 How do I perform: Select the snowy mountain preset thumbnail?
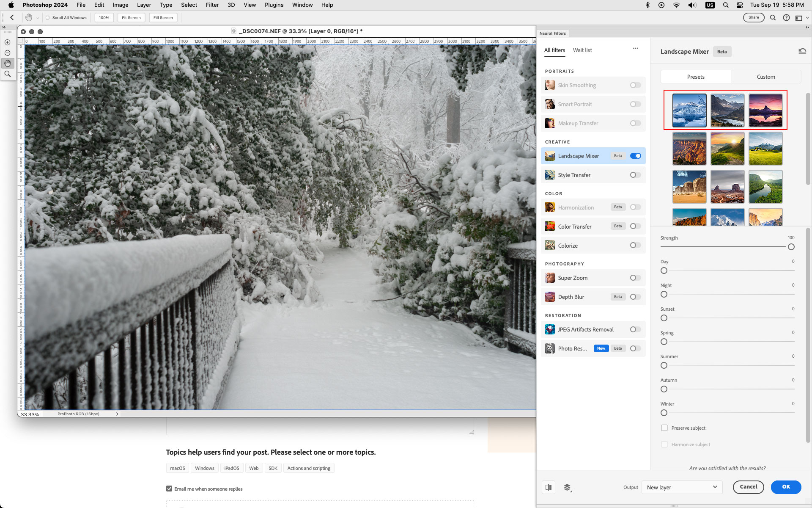[x=689, y=110]
